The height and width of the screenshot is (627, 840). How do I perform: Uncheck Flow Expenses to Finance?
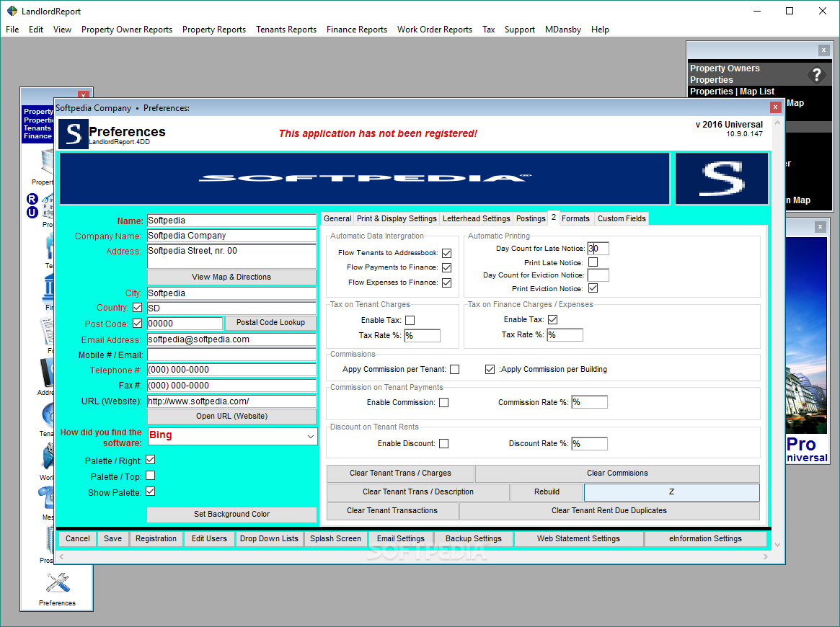[x=447, y=283]
